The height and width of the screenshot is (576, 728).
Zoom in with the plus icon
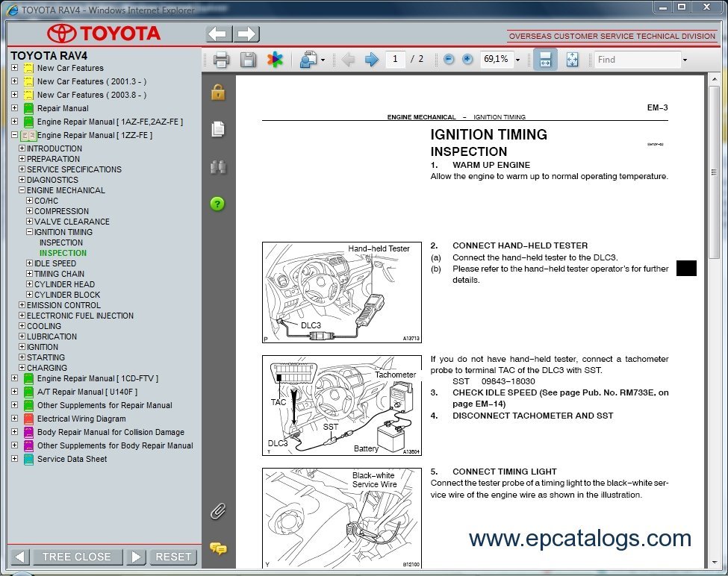coord(467,60)
